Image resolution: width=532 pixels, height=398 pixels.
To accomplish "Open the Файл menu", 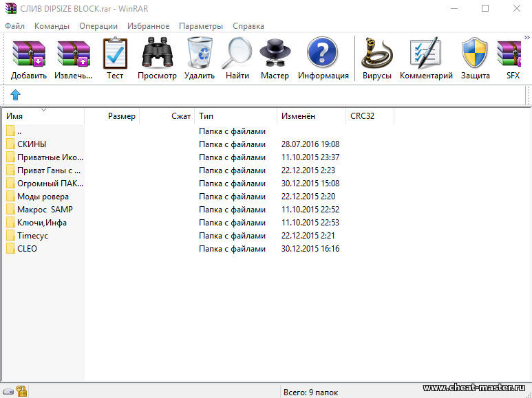I will (x=14, y=26).
